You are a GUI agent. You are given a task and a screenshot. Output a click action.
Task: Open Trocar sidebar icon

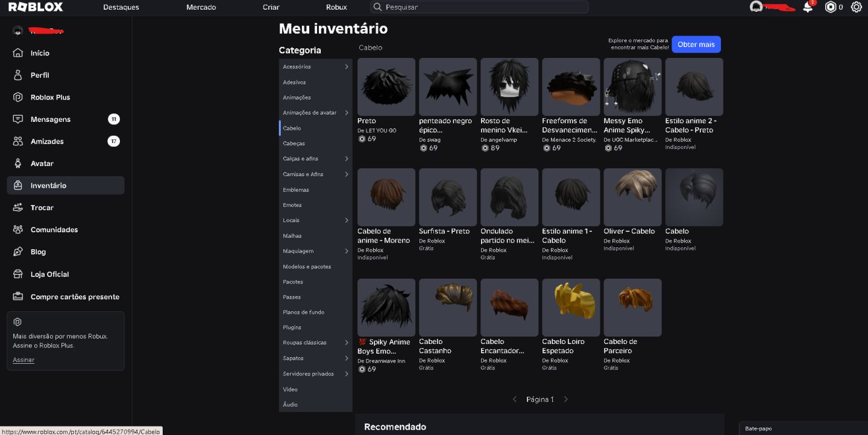click(18, 208)
